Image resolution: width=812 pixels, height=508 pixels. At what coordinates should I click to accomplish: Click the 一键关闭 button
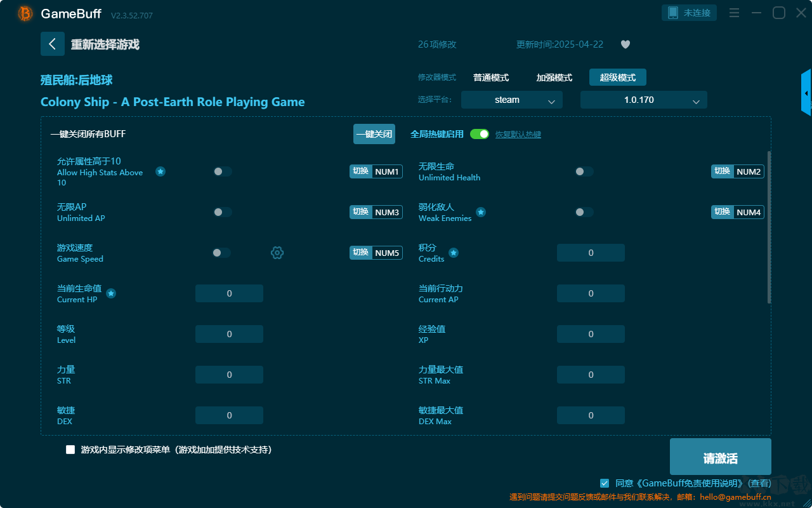pyautogui.click(x=374, y=134)
